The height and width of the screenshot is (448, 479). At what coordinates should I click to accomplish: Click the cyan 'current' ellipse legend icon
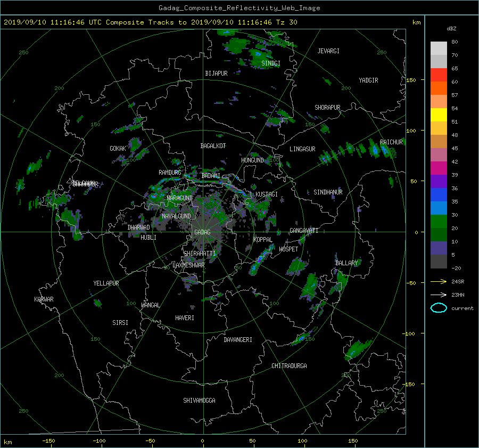pos(439,308)
